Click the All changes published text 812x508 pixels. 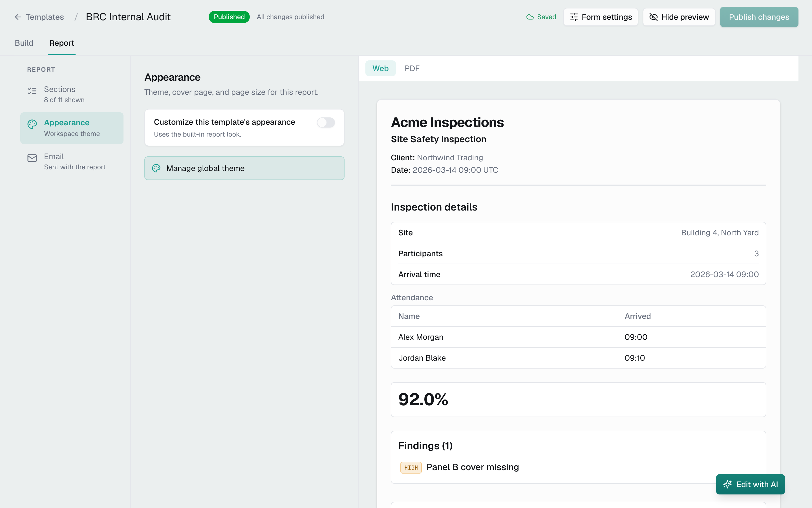(291, 17)
